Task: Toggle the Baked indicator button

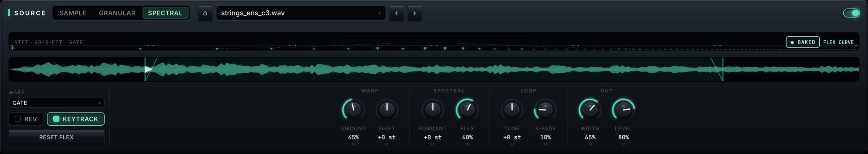Action: [x=803, y=42]
